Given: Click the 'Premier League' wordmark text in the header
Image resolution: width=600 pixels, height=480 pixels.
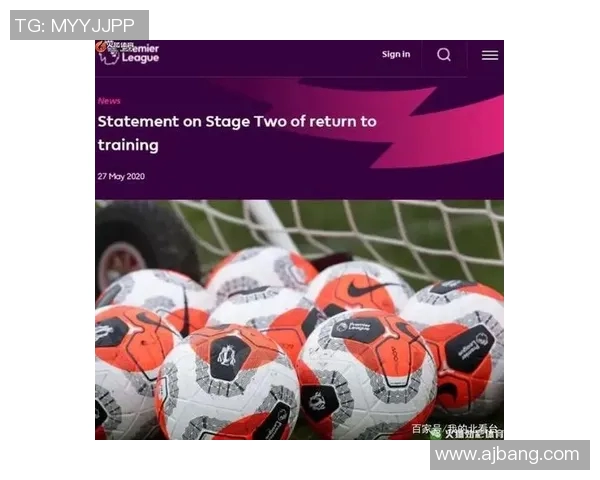Looking at the screenshot, I should tap(140, 53).
